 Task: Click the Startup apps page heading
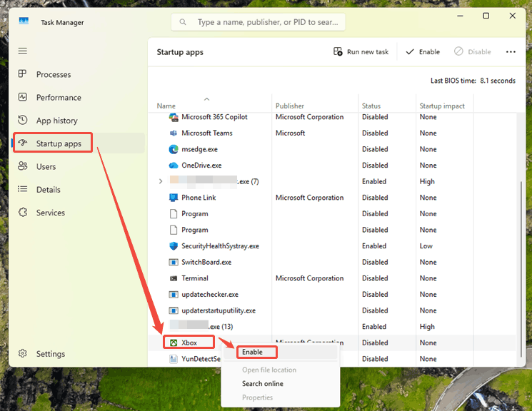tap(180, 52)
